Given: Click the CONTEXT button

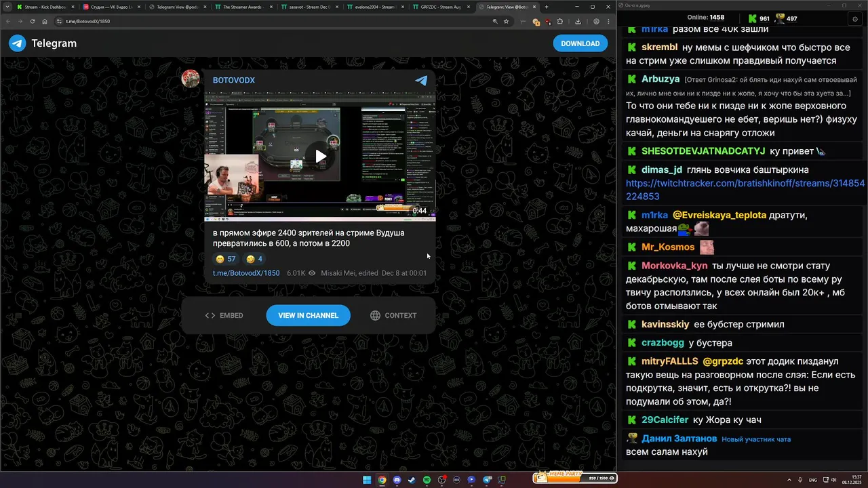Looking at the screenshot, I should pos(393,315).
